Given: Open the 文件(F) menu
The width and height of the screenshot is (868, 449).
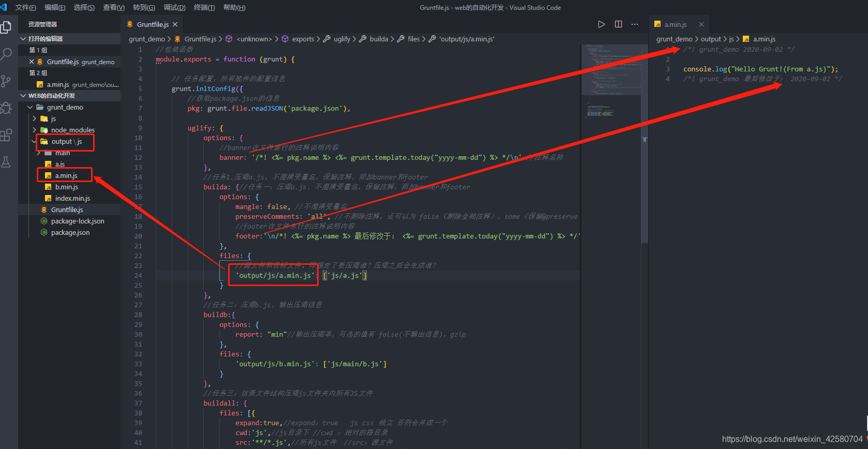Looking at the screenshot, I should pos(26,7).
